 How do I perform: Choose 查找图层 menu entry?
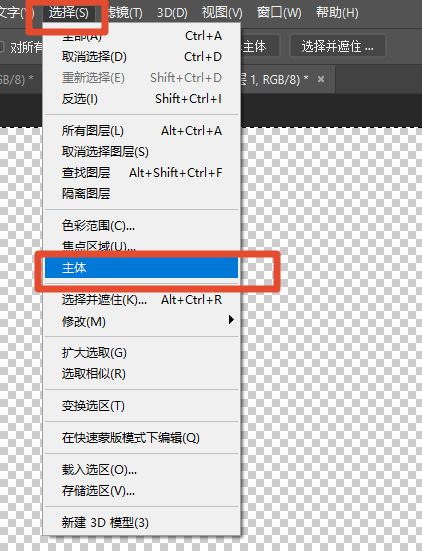pos(142,173)
